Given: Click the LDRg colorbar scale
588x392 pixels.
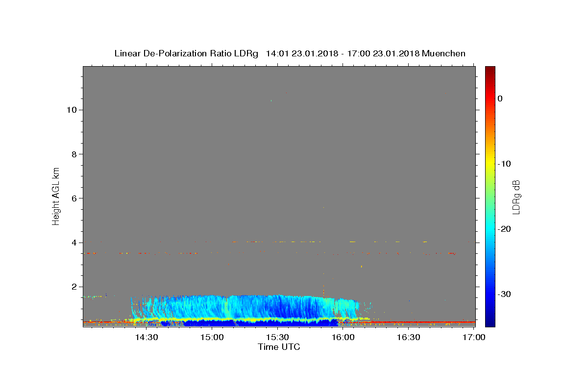Looking at the screenshot, I should click(490, 196).
